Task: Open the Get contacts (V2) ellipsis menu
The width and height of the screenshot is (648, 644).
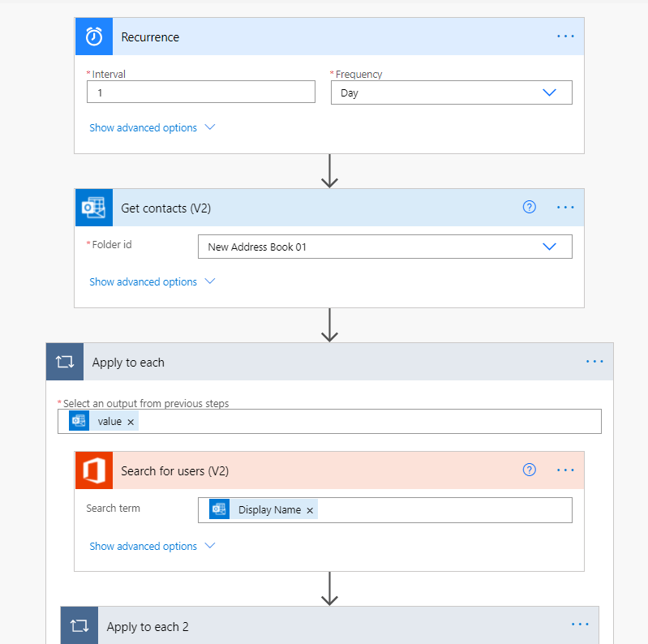Action: [x=565, y=207]
